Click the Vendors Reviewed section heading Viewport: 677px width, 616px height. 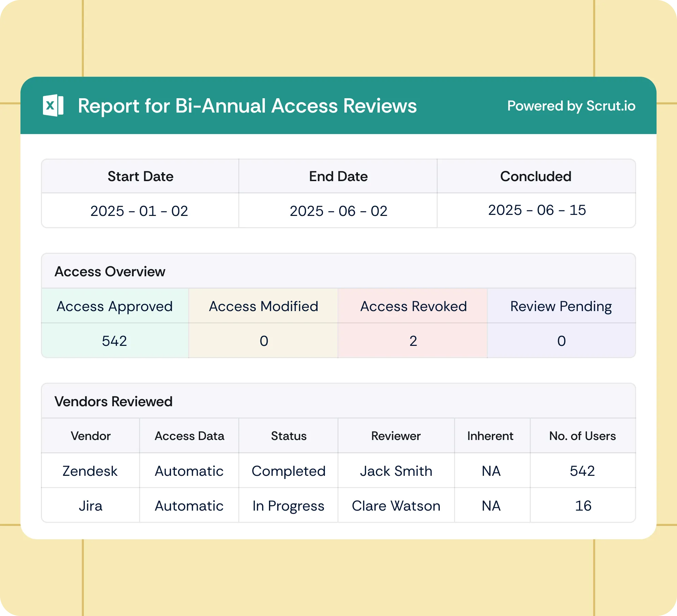tap(114, 401)
